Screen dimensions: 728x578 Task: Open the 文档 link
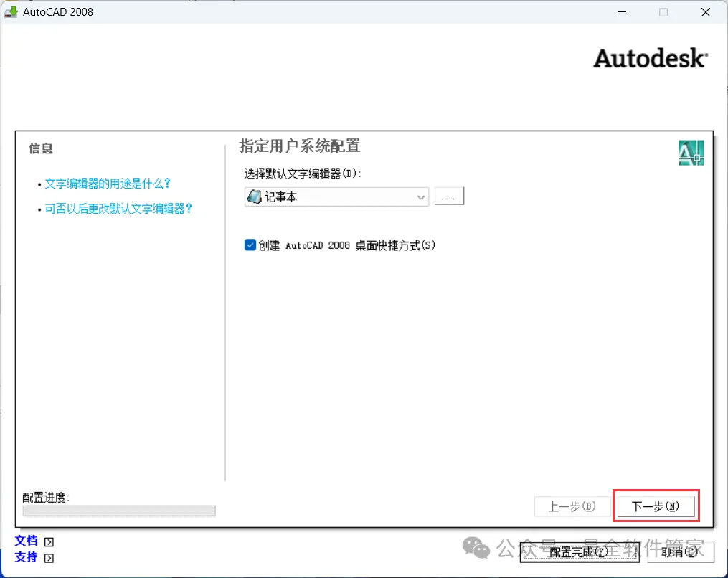pyautogui.click(x=26, y=541)
